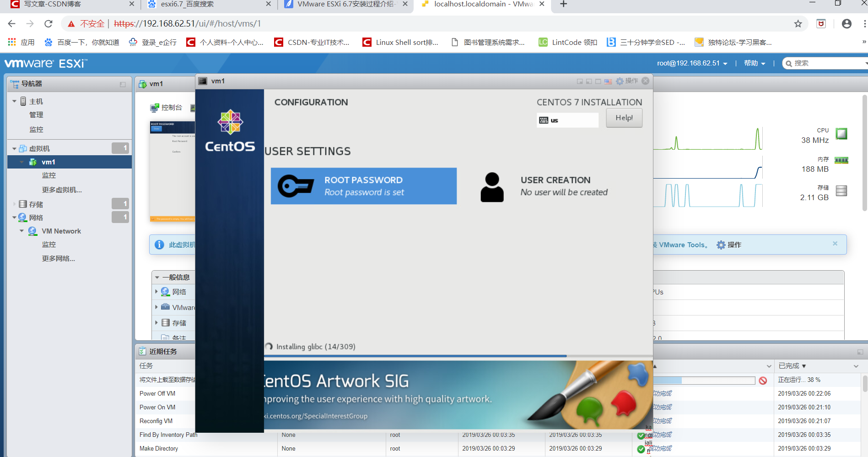Image resolution: width=868 pixels, height=457 pixels.
Task: Open the 已完成 column sort dropdown
Action: point(856,366)
